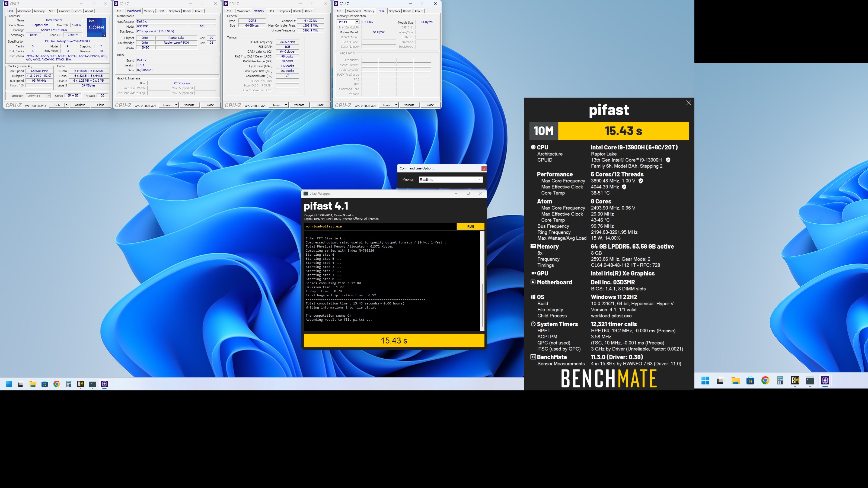Expand the Tools arrow in the CPU-Z CPU window
Image resolution: width=868 pixels, height=488 pixels.
tap(66, 105)
